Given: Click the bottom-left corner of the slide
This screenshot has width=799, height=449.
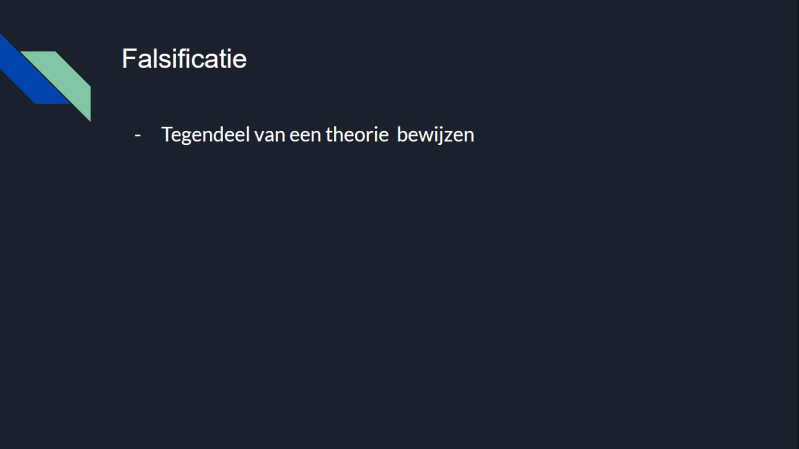Looking at the screenshot, I should point(8,441).
